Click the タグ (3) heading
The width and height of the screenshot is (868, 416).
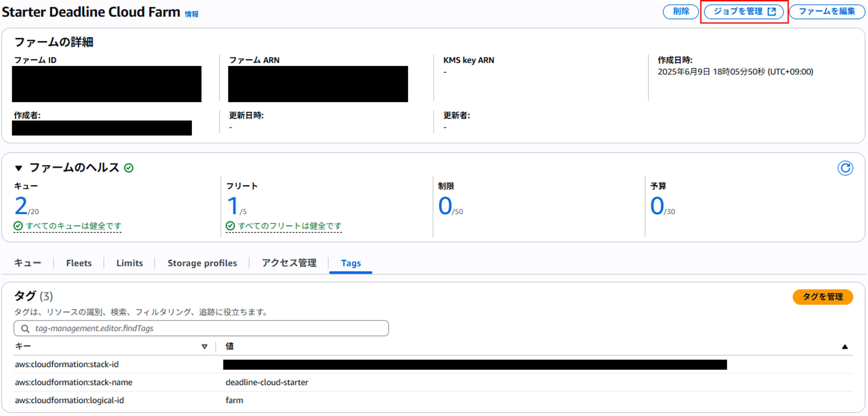pos(34,296)
